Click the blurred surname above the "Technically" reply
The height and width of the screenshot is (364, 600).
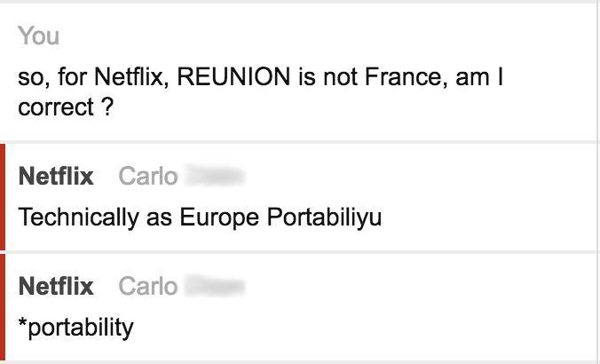(213, 176)
